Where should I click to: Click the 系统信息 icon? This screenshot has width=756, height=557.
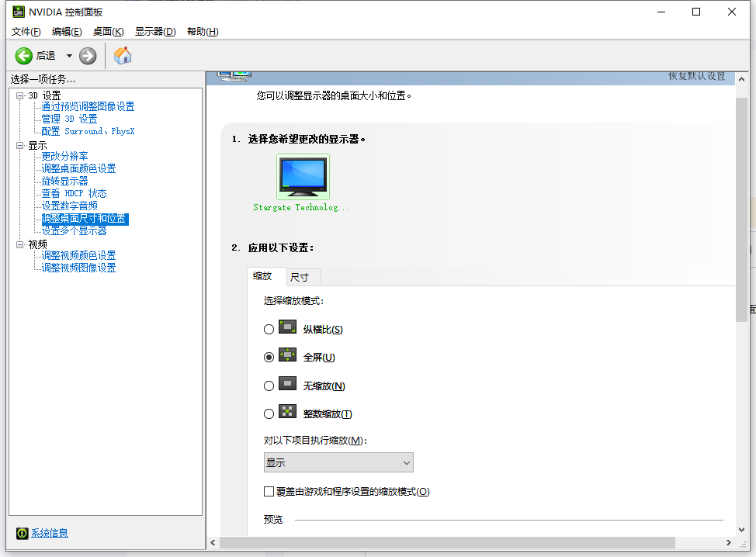(x=23, y=533)
